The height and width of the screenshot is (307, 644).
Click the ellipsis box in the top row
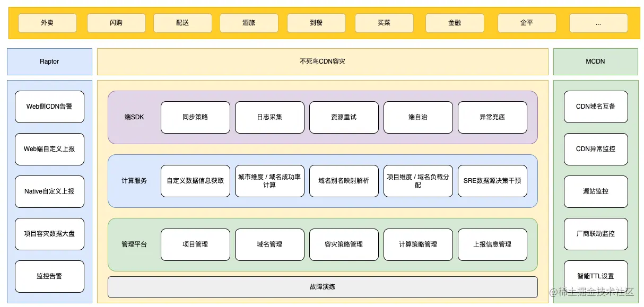click(x=598, y=23)
